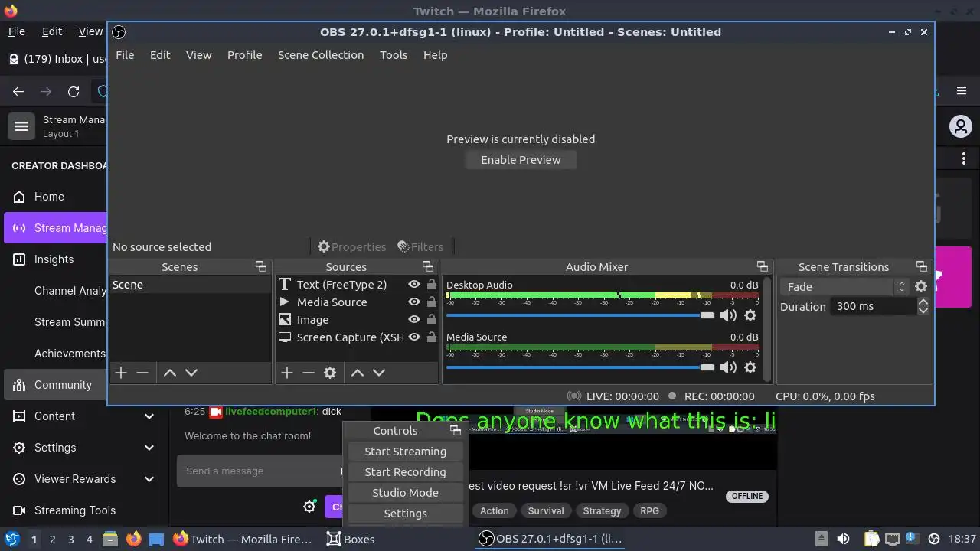Pop out the Controls dock

click(456, 430)
